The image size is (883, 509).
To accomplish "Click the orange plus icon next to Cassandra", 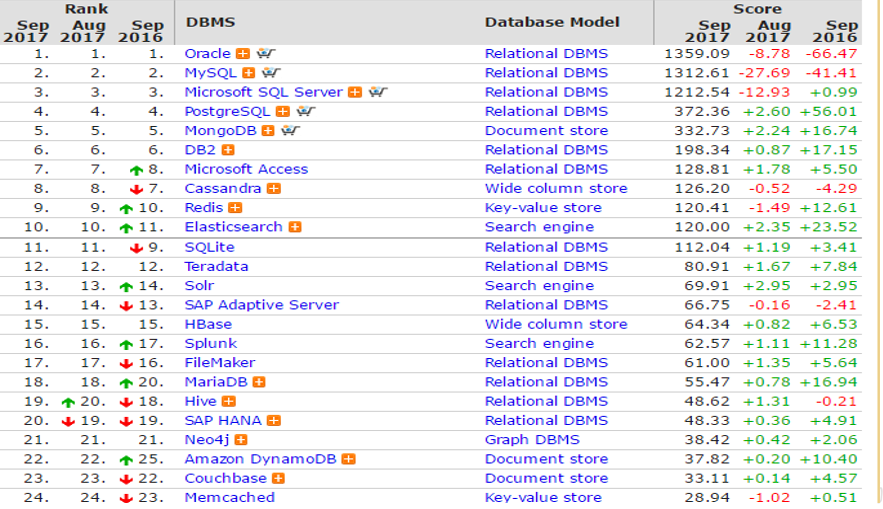I will [x=274, y=189].
